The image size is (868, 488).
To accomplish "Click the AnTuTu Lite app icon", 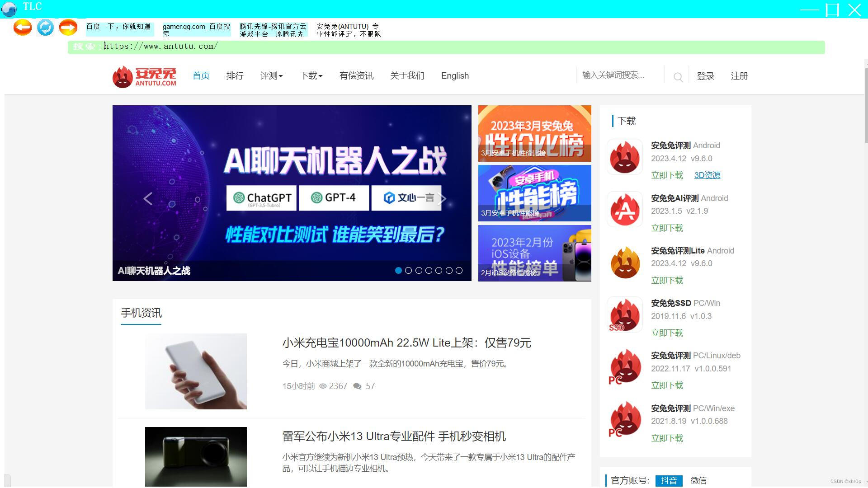I will point(625,263).
